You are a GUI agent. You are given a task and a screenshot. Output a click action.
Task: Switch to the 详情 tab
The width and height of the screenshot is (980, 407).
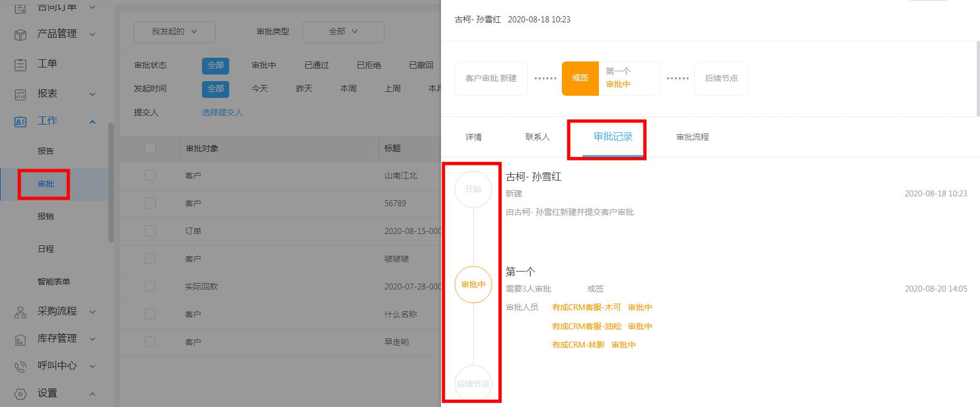[474, 137]
